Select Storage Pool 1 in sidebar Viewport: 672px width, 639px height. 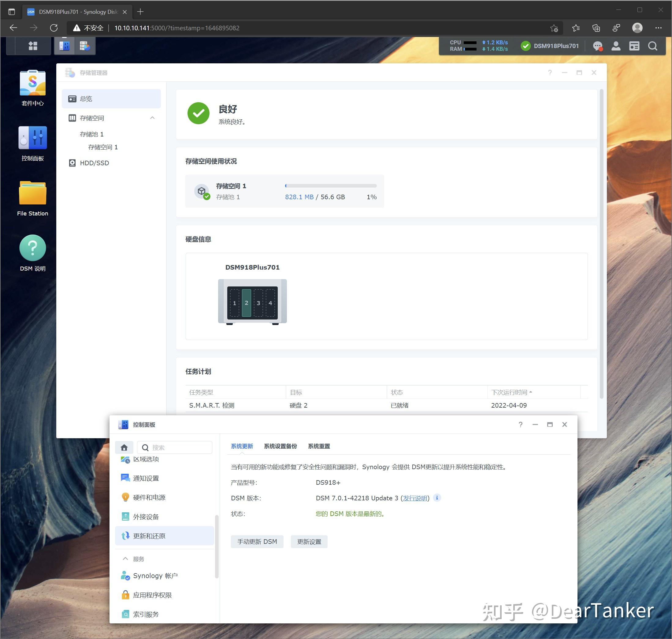91,134
